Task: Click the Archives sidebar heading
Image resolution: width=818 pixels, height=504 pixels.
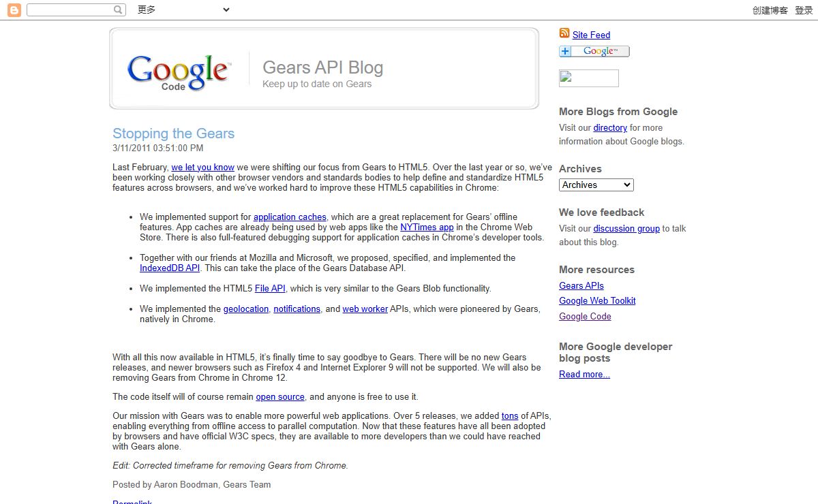Action: point(580,169)
